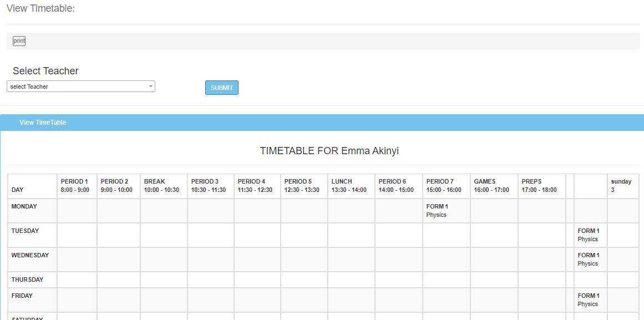Click the sunday 3 column header
The height and width of the screenshot is (320, 644).
(622, 186)
